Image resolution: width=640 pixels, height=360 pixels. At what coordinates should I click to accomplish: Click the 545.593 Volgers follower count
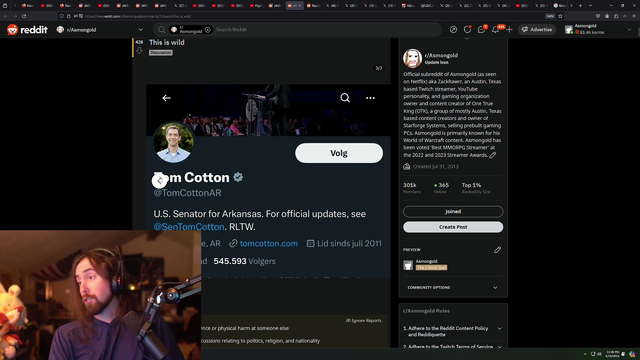[244, 261]
